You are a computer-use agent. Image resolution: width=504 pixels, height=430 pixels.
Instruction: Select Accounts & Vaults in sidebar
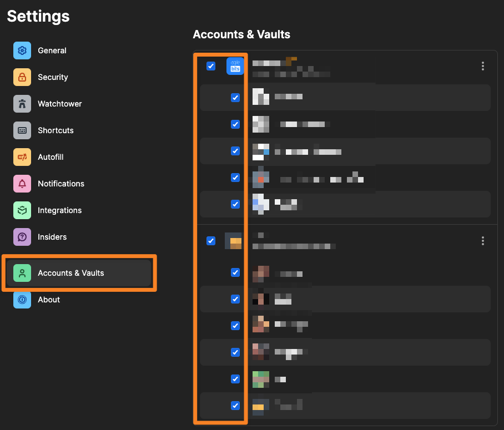point(70,273)
